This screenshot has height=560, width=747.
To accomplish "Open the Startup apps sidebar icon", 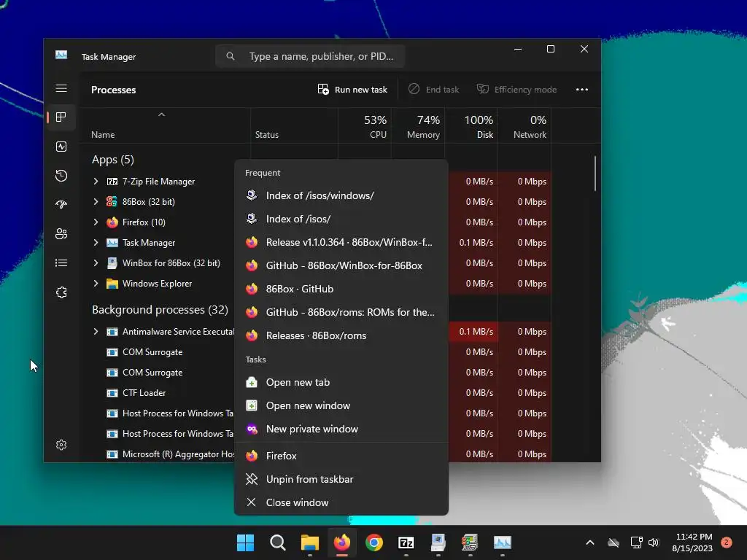I will (61, 205).
